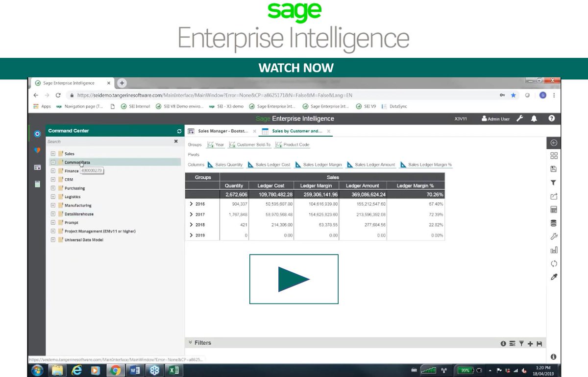Close the Sales Manager tab
The image size is (588, 377).
pos(254,131)
